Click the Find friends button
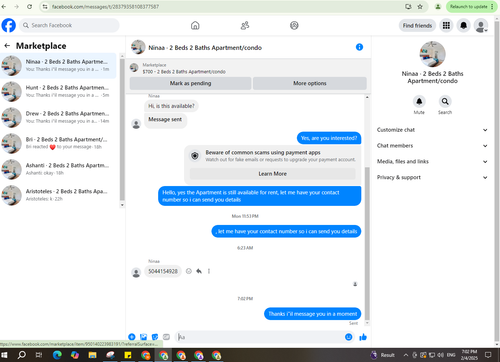The width and height of the screenshot is (500, 362). tap(417, 25)
